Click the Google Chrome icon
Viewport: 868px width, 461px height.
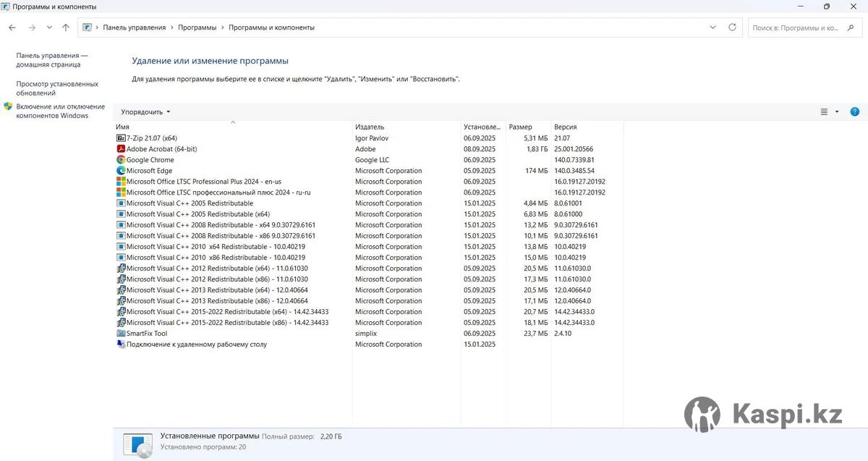tap(121, 160)
